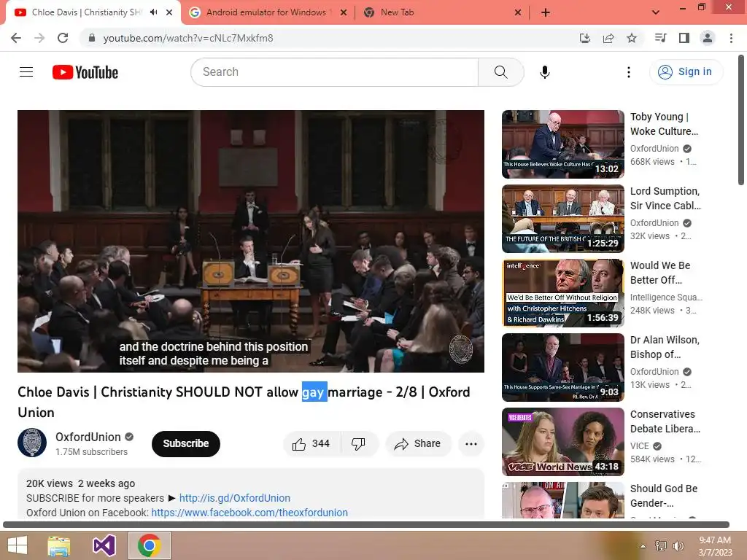Open File Explorer from taskbar
Image resolution: width=747 pixels, height=560 pixels.
click(59, 545)
